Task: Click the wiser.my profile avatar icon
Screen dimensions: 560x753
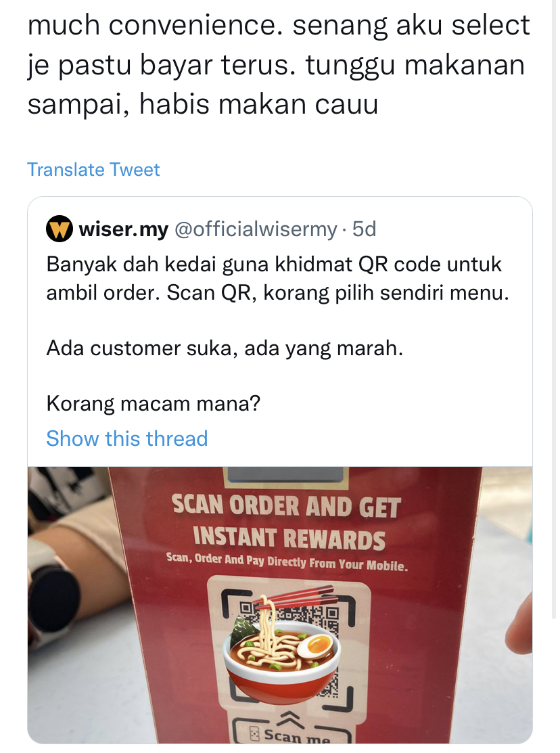Action: 59,229
